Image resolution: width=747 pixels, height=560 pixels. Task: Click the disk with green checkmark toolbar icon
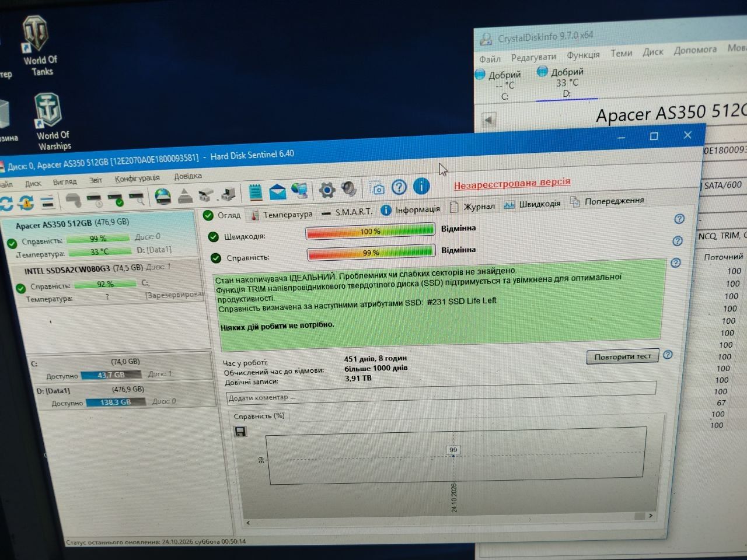116,199
